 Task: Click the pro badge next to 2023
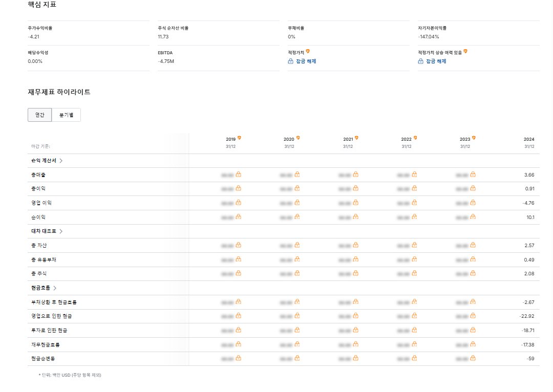coord(474,138)
